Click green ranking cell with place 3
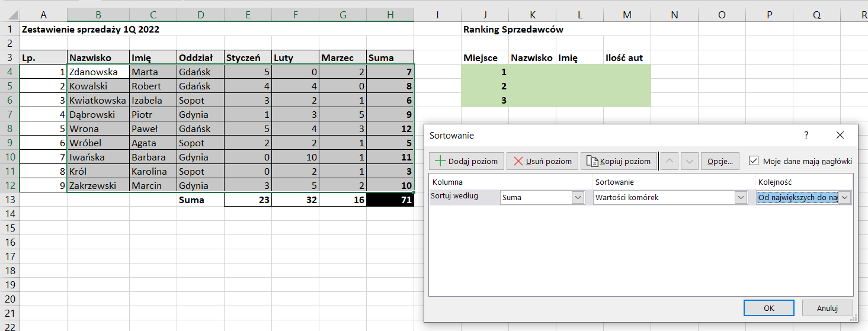This screenshot has width=868, height=331. pos(485,100)
